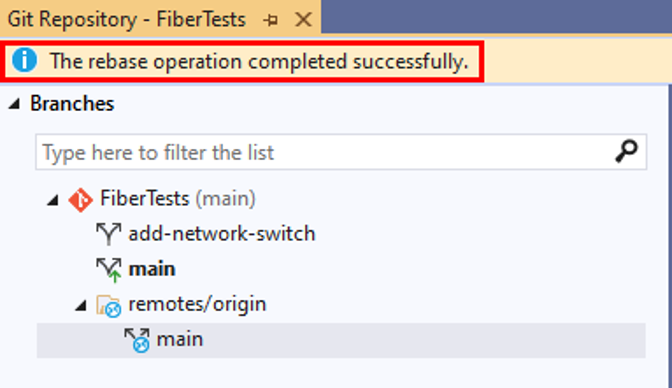Select the add-network-switch branch
672x388 pixels.
(222, 234)
